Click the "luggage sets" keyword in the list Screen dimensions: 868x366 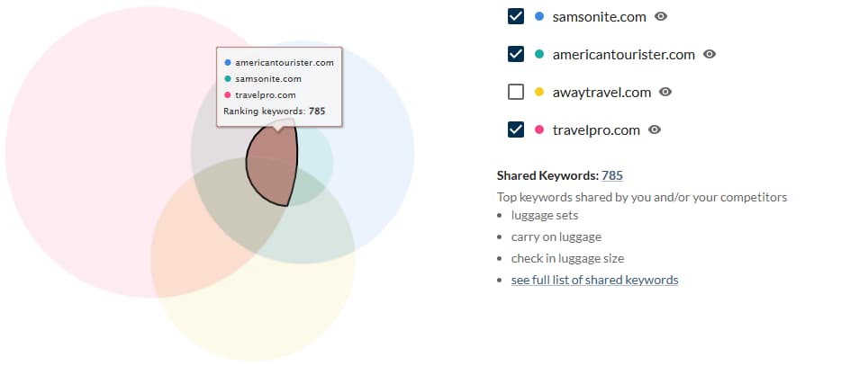[x=545, y=215]
